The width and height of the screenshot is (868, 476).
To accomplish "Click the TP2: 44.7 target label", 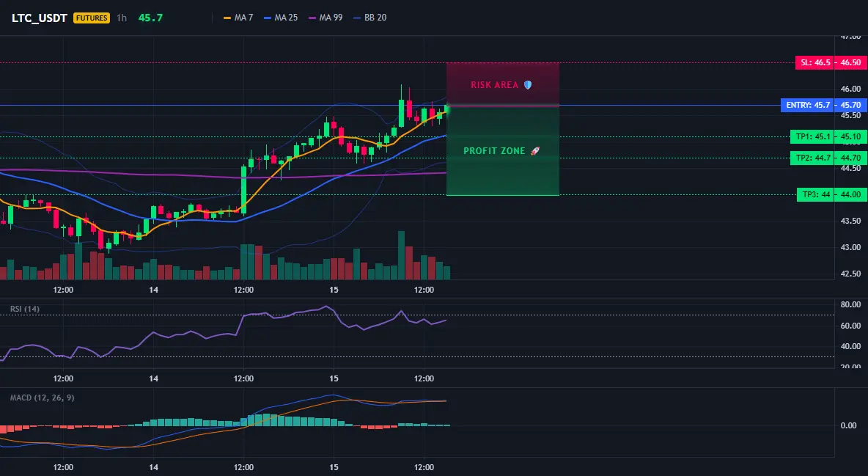I will (812, 158).
